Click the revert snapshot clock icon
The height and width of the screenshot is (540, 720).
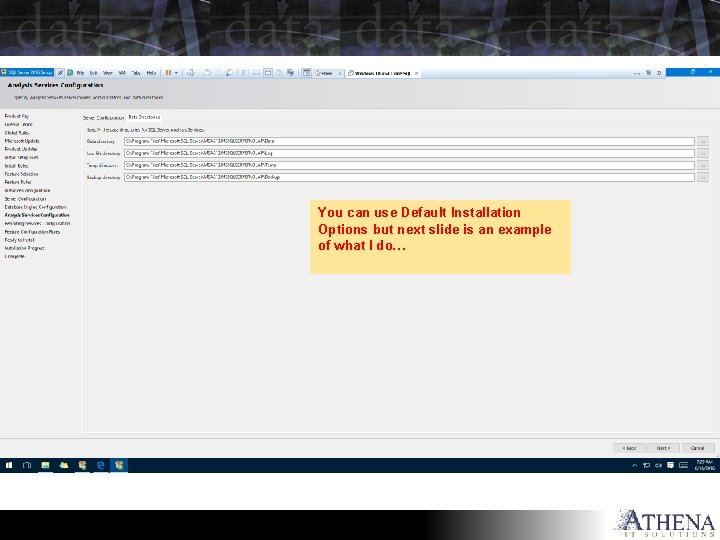218,73
